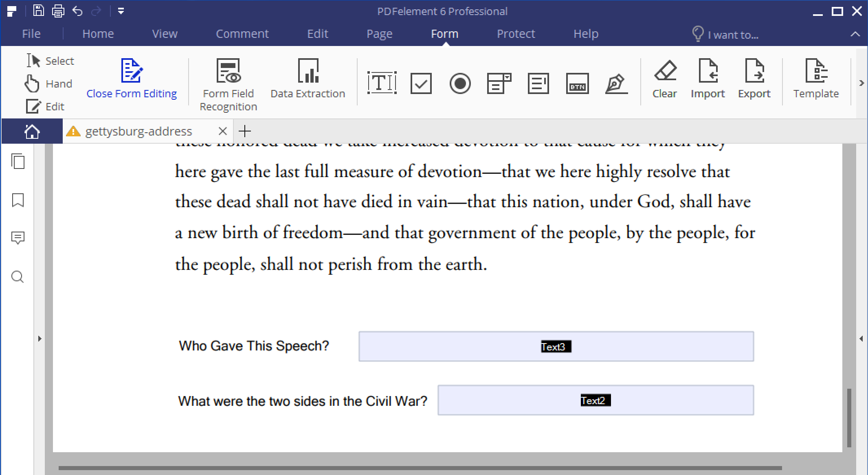Run Form Field Recognition
Image resolution: width=868 pixels, height=475 pixels.
(228, 81)
